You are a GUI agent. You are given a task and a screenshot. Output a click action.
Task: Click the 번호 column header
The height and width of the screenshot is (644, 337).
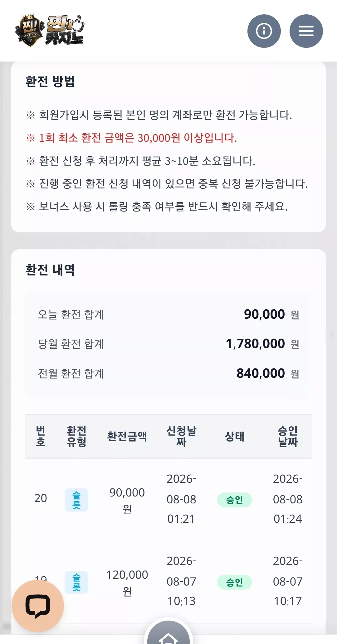[x=41, y=437]
